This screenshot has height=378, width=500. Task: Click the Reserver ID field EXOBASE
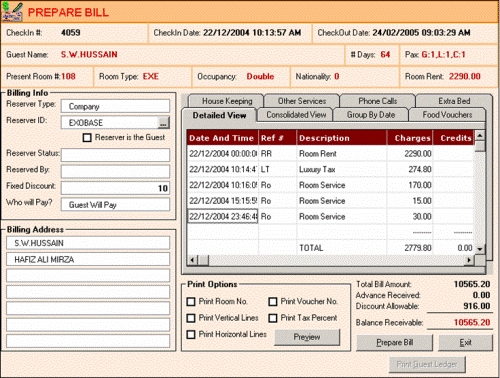[x=109, y=123]
